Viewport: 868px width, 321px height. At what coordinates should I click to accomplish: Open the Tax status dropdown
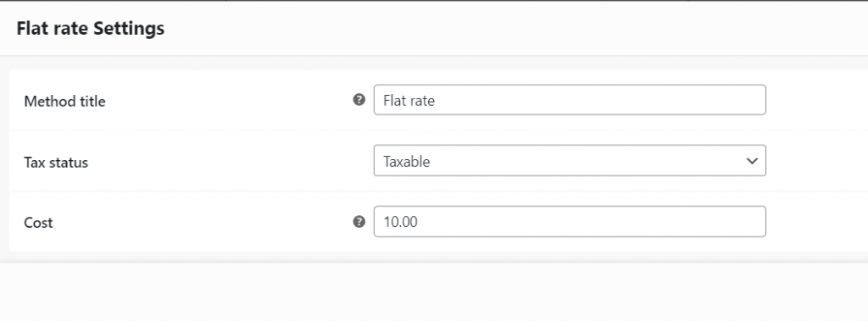click(570, 161)
